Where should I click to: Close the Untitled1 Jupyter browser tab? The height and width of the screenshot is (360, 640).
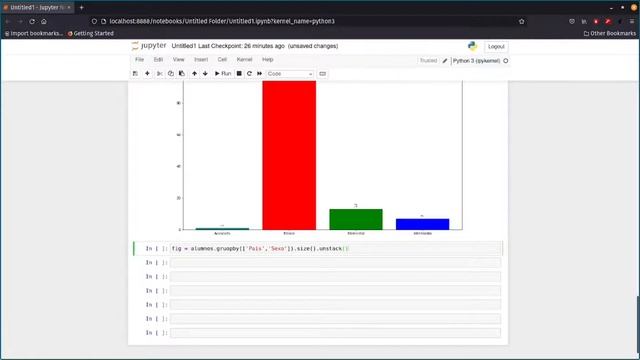(69, 7)
